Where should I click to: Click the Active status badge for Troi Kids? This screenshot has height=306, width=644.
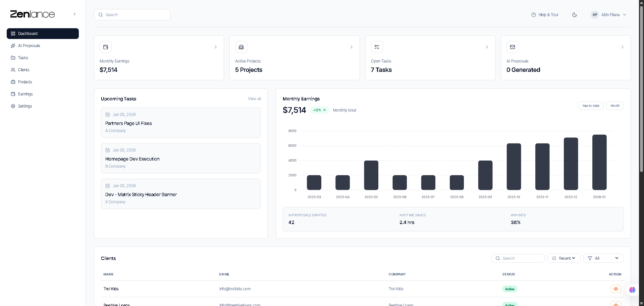(509, 289)
